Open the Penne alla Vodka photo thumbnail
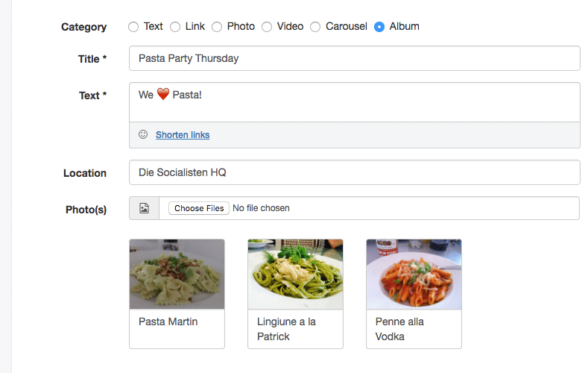The height and width of the screenshot is (373, 588). (414, 275)
